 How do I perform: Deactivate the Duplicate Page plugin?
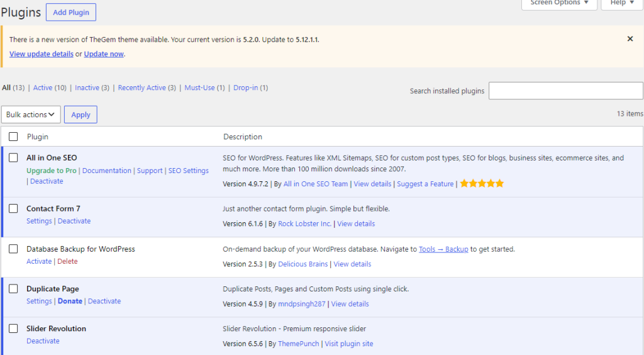(x=104, y=301)
